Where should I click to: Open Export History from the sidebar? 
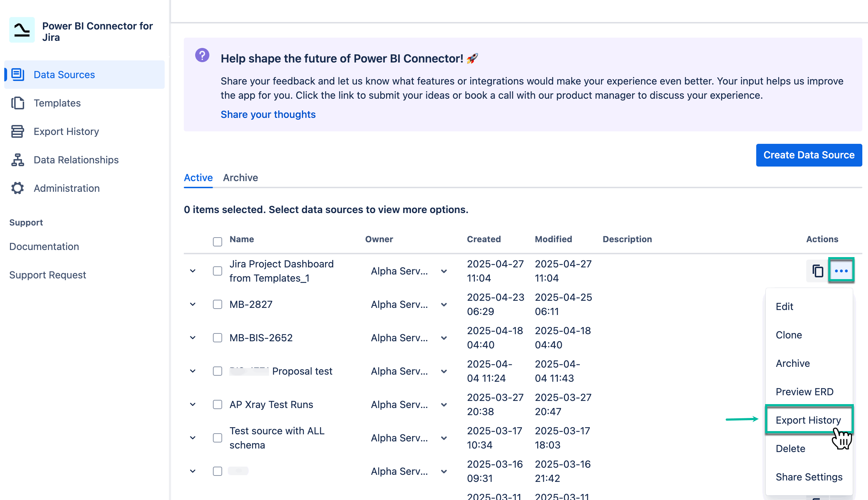click(66, 131)
